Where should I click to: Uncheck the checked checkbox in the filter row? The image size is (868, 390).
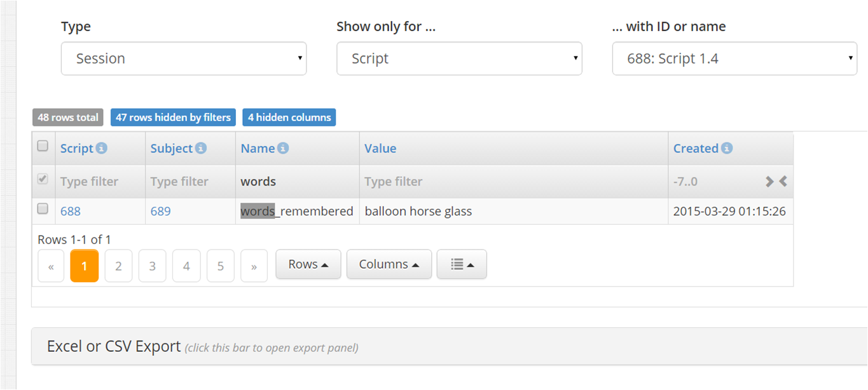(43, 179)
